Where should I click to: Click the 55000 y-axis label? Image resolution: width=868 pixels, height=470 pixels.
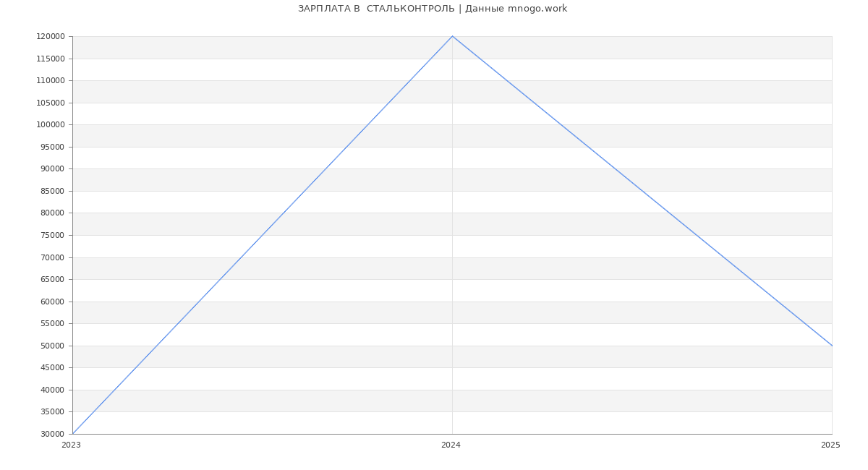click(x=53, y=323)
